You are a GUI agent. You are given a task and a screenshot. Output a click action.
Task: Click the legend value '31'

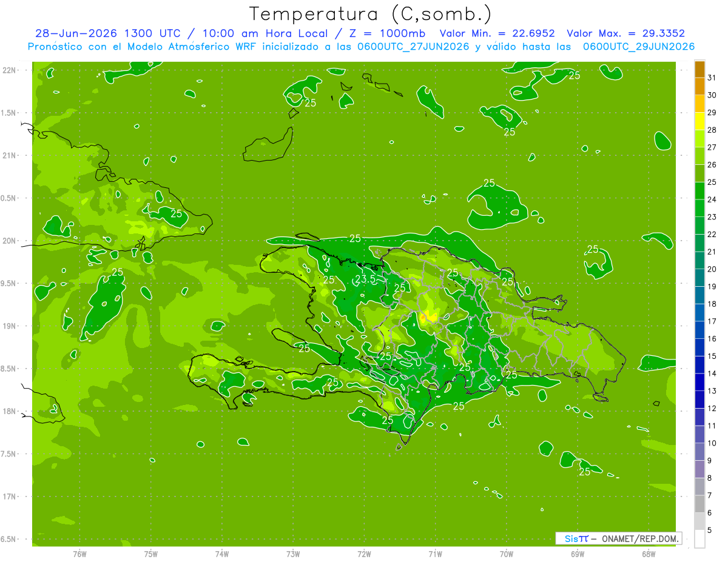tap(712, 78)
